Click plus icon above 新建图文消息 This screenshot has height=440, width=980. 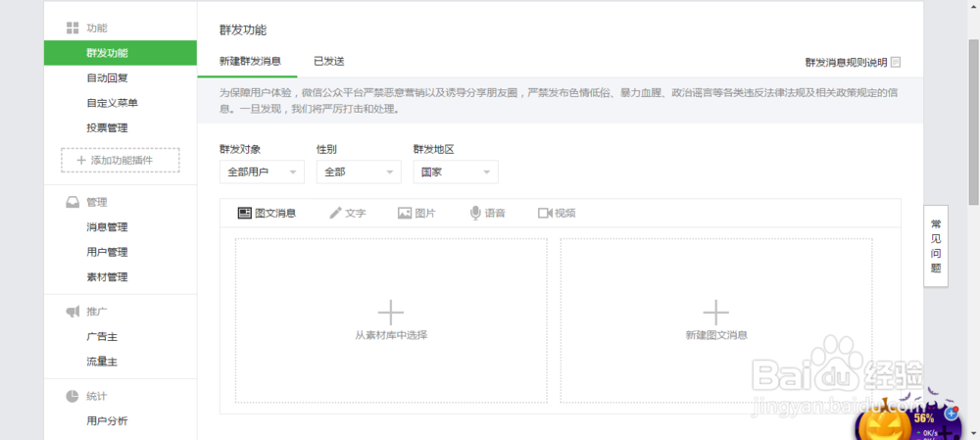point(716,312)
